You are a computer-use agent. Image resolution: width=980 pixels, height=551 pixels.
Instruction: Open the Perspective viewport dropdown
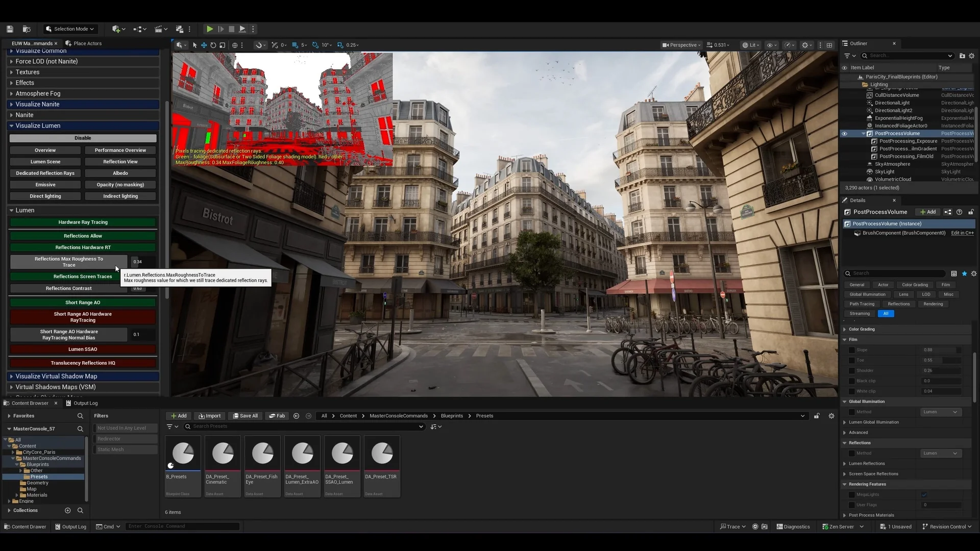[682, 45]
